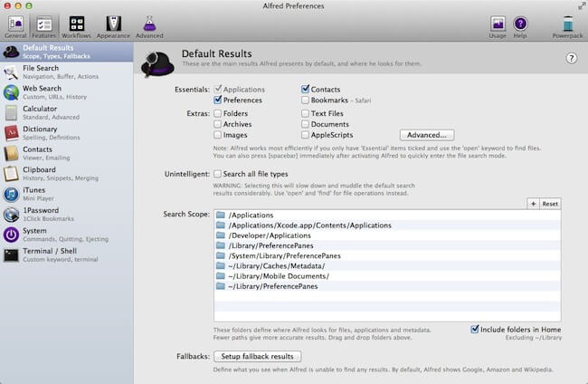The width and height of the screenshot is (588, 384).
Task: Open the Terminal / Shell section
Action: (66, 254)
